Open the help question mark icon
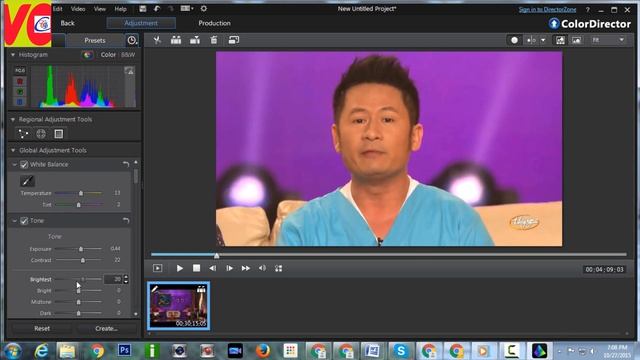 (x=588, y=9)
